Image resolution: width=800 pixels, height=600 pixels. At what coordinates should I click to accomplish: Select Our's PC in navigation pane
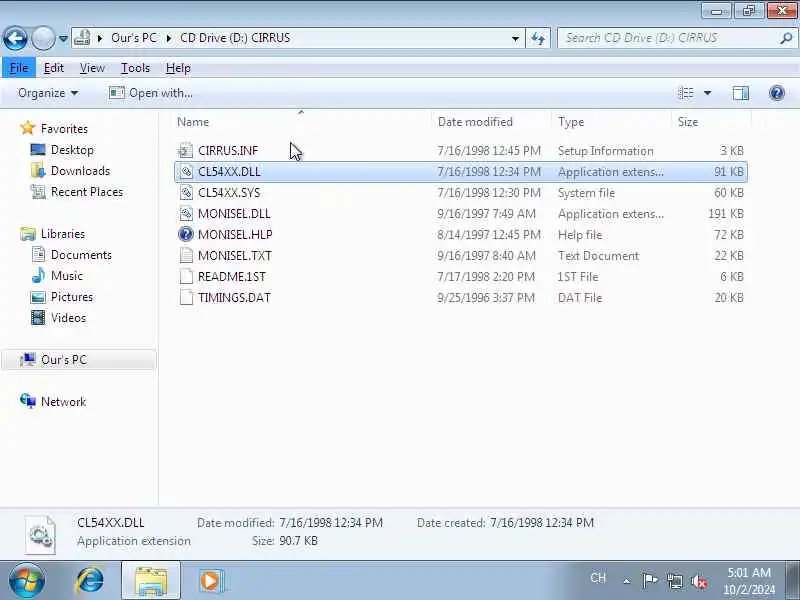tap(79, 360)
